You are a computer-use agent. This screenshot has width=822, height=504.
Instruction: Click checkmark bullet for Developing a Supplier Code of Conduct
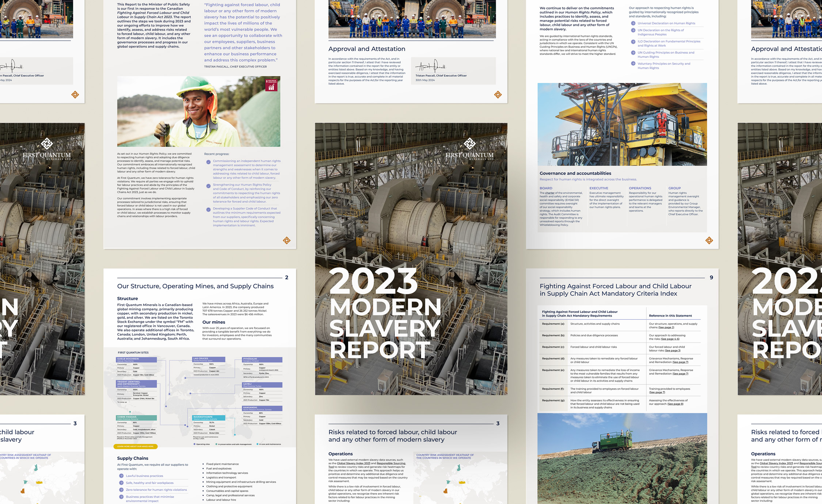click(x=208, y=210)
